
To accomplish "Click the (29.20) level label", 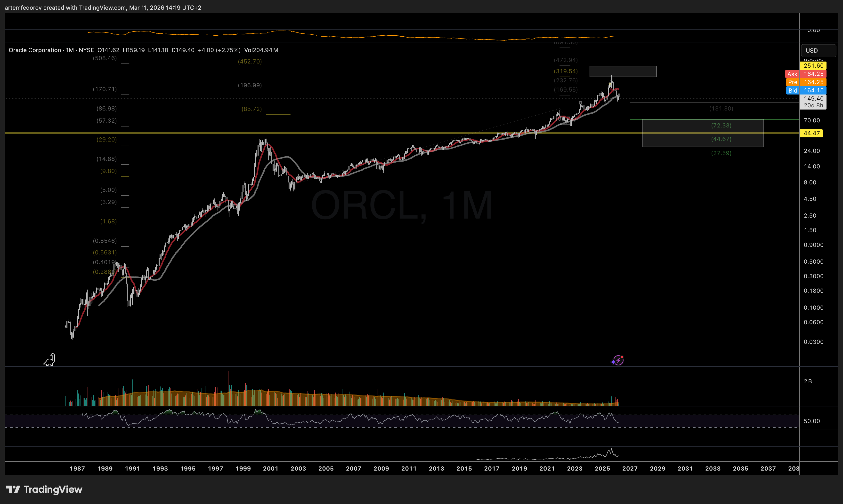I will point(106,140).
